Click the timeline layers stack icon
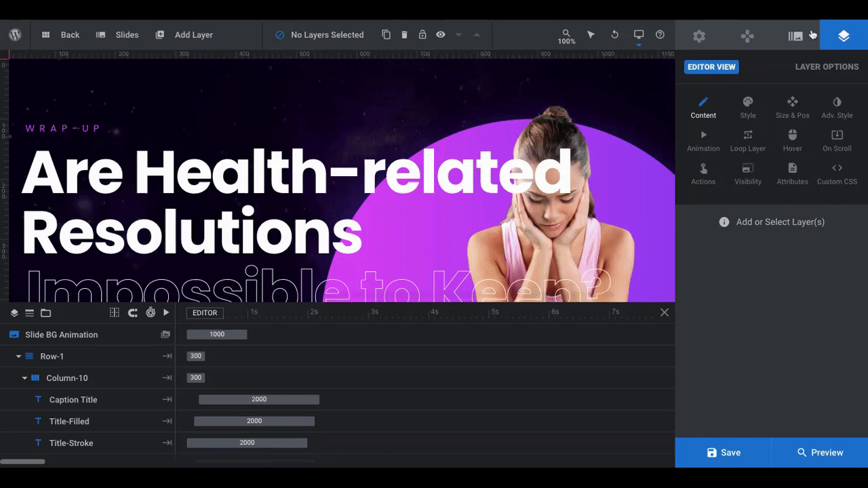 pyautogui.click(x=14, y=312)
